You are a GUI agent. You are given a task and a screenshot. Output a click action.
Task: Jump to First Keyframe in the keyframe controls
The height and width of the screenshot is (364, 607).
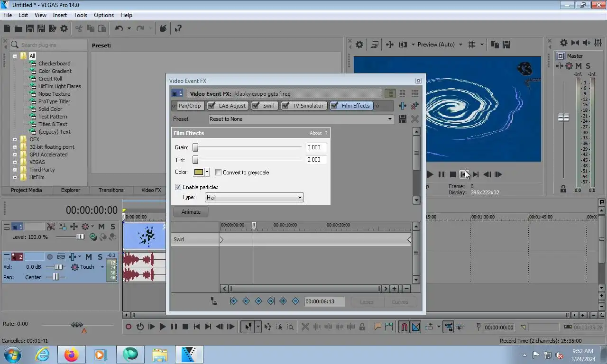pos(233,301)
